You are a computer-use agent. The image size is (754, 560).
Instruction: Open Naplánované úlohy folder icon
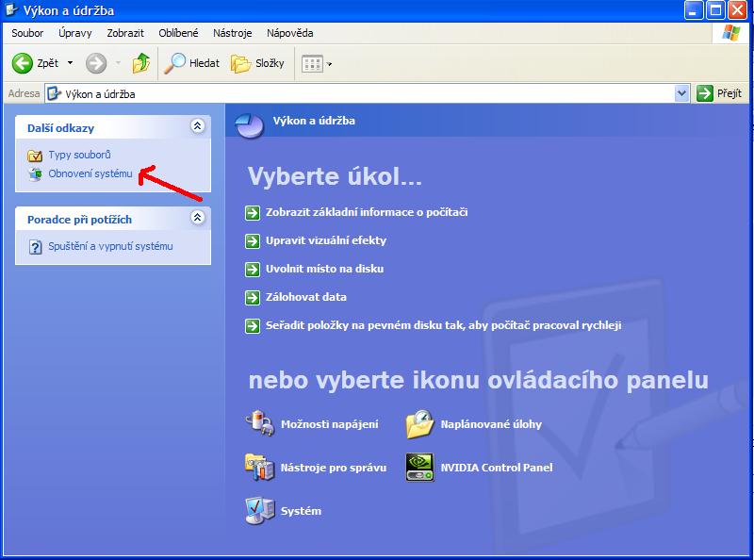point(419,423)
